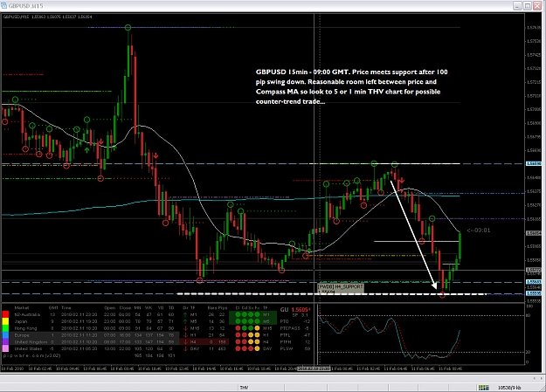The image size is (546, 392).
Task: Click the GU 1.5605 price readout
Action: point(295,309)
